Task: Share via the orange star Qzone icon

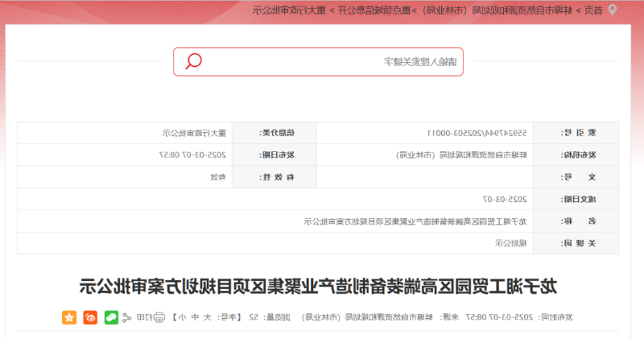Action: click(69, 317)
